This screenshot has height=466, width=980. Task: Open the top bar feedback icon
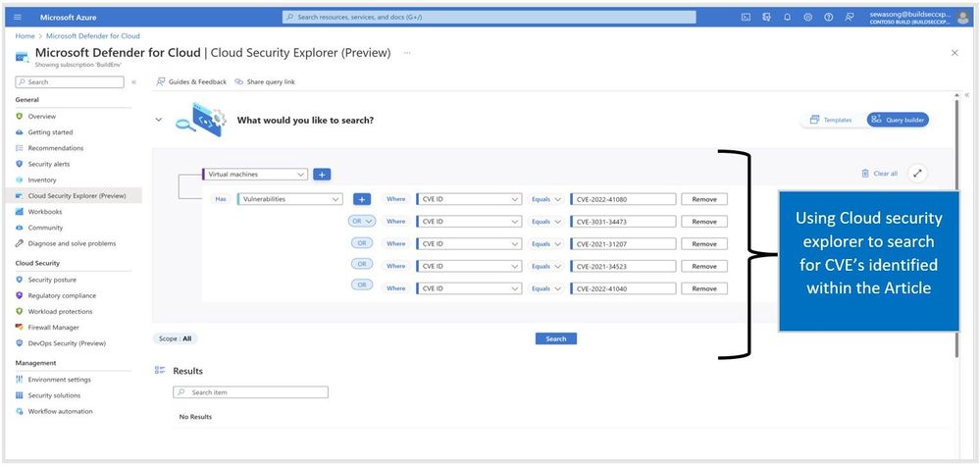pyautogui.click(x=849, y=18)
